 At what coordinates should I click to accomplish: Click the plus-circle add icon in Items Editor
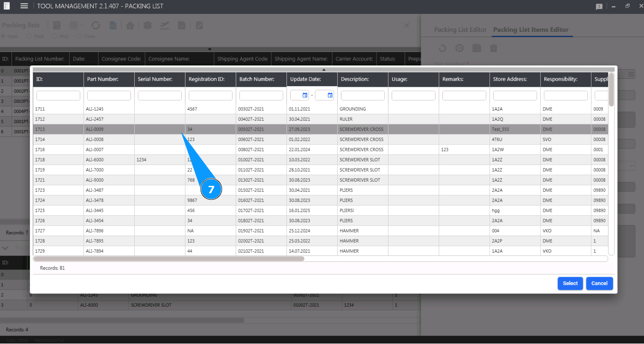459,48
